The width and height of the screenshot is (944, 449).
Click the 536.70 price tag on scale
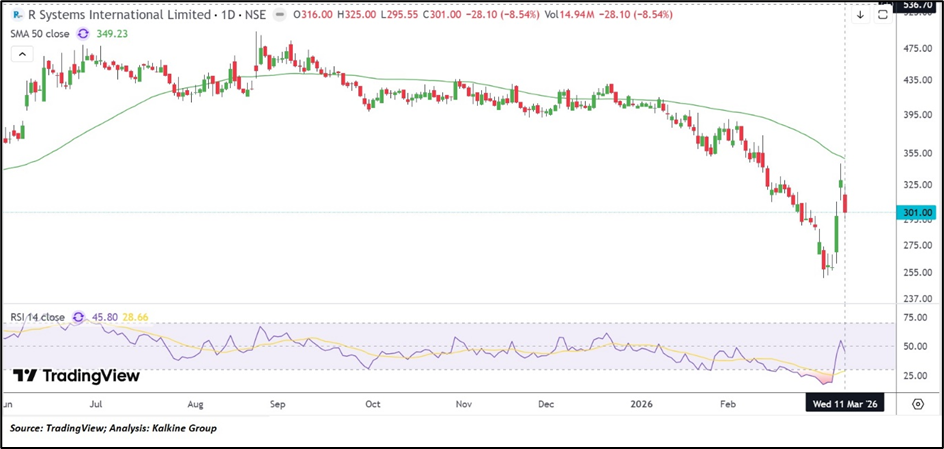(918, 4)
